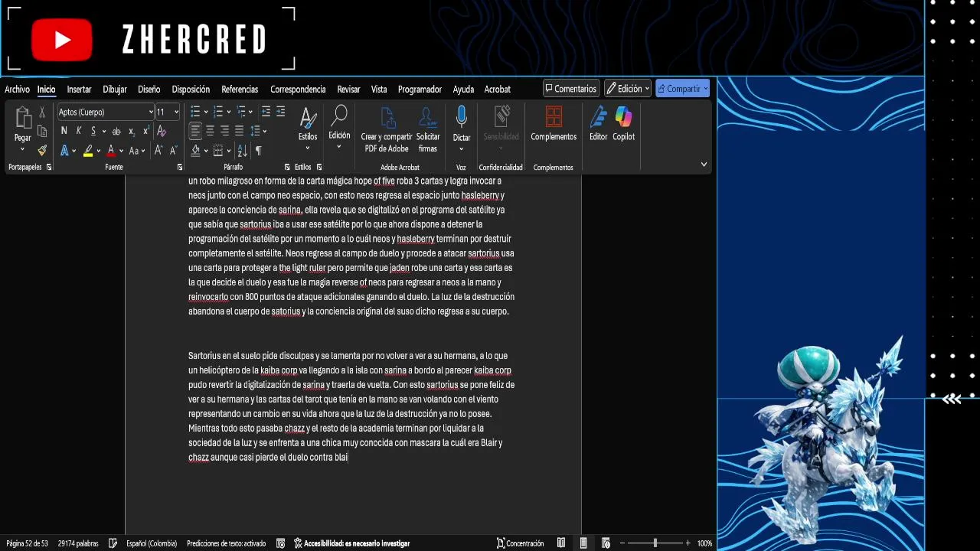Expand bullet list style dropdown arrow
Screen dimensions: 980x551
coord(206,112)
